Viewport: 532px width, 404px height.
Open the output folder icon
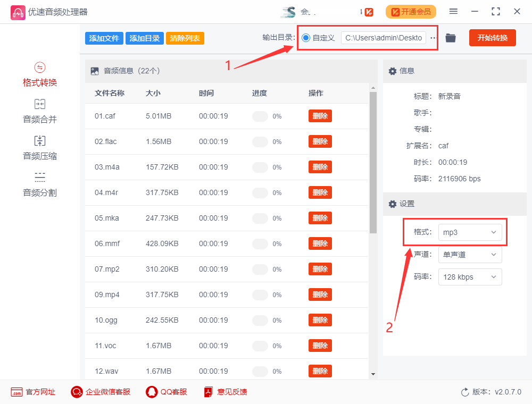click(x=451, y=38)
